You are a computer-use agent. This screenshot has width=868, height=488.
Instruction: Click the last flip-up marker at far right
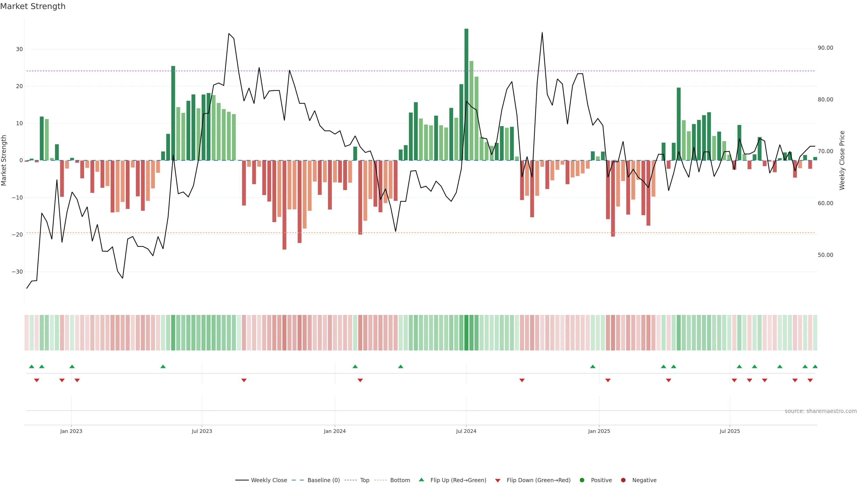click(815, 366)
